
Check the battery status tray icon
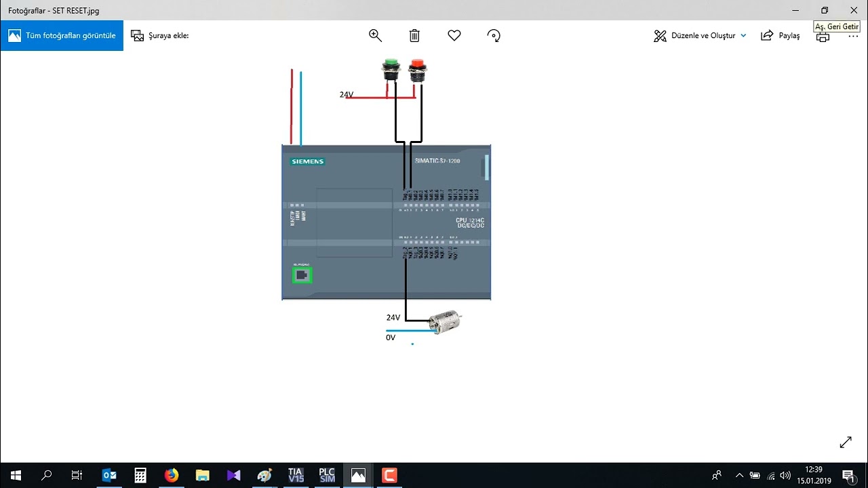(x=755, y=475)
